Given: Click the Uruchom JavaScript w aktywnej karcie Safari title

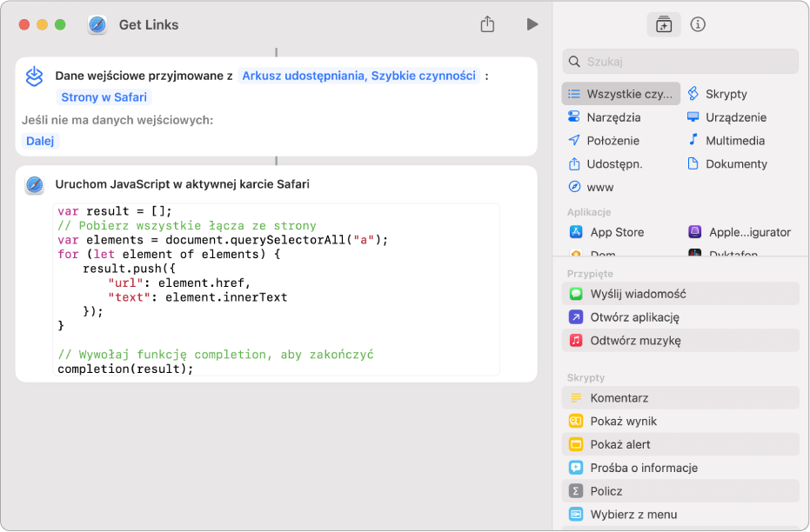Looking at the screenshot, I should 183,184.
